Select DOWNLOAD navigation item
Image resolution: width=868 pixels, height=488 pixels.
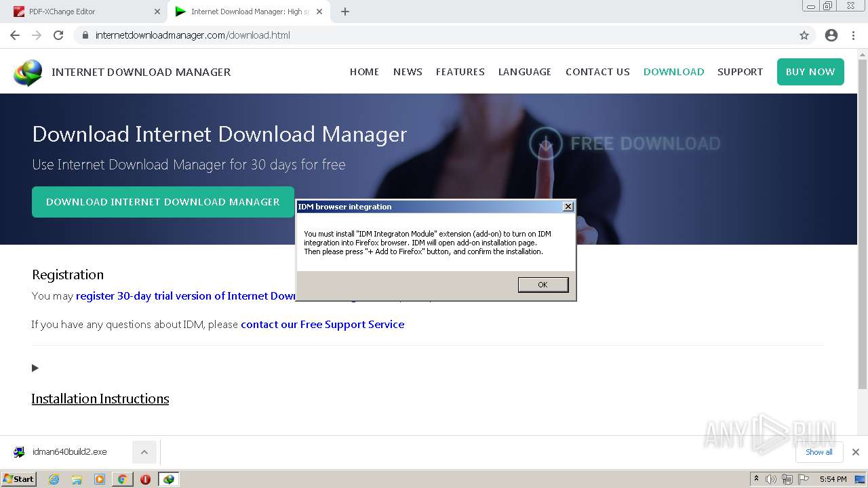tap(673, 72)
